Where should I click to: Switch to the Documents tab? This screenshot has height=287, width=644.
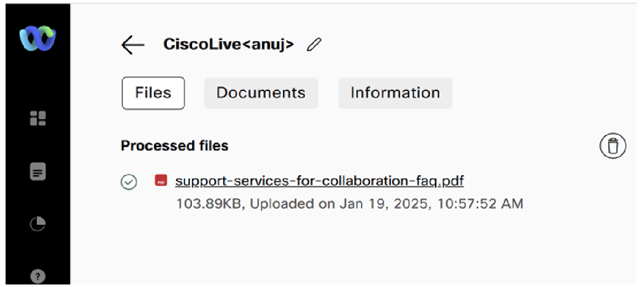pyautogui.click(x=261, y=93)
